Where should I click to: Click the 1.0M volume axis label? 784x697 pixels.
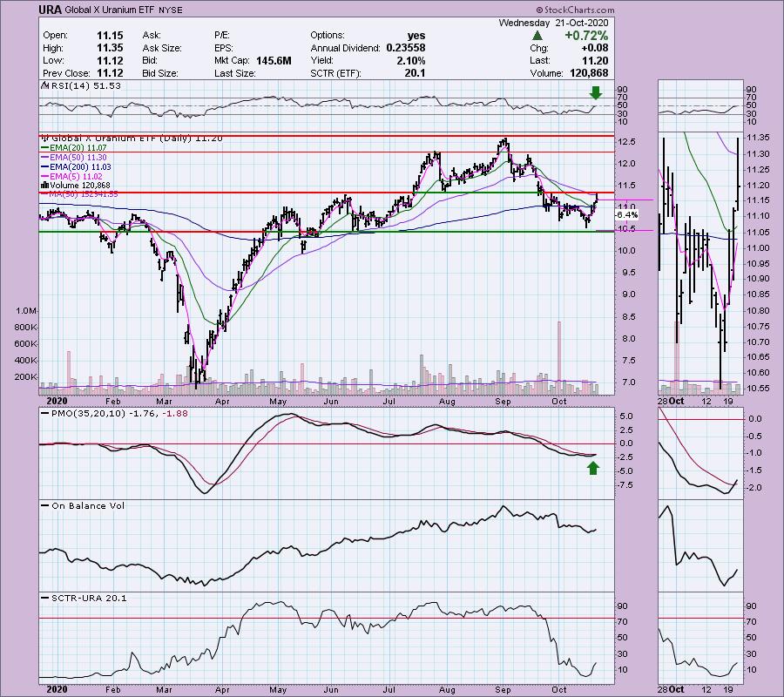26,310
